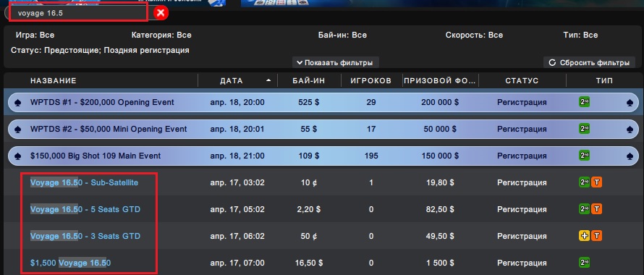Sort by ТИП column header
The image size is (644, 275).
coord(605,81)
